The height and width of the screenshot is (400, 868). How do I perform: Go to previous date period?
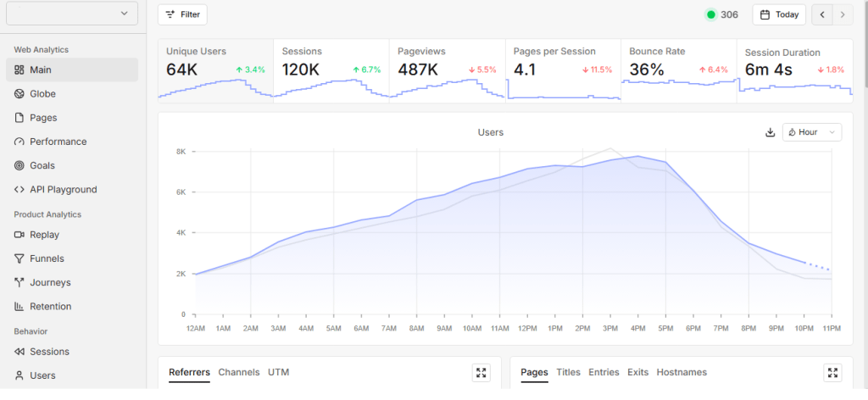pyautogui.click(x=821, y=14)
